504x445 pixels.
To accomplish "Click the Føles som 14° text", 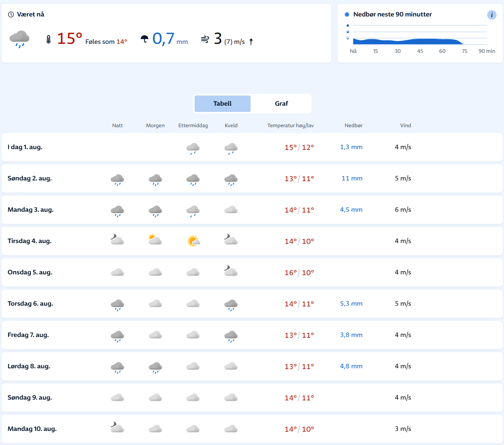I will pos(106,42).
